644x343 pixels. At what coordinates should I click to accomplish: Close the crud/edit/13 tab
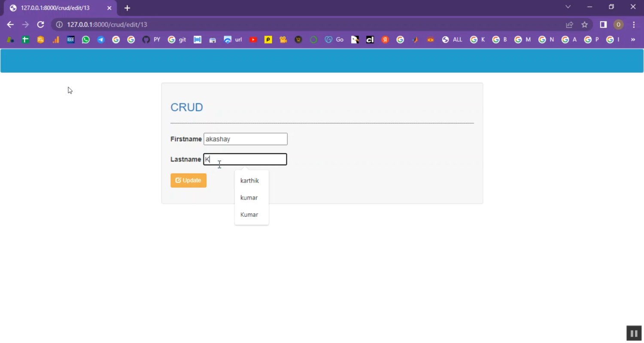109,8
